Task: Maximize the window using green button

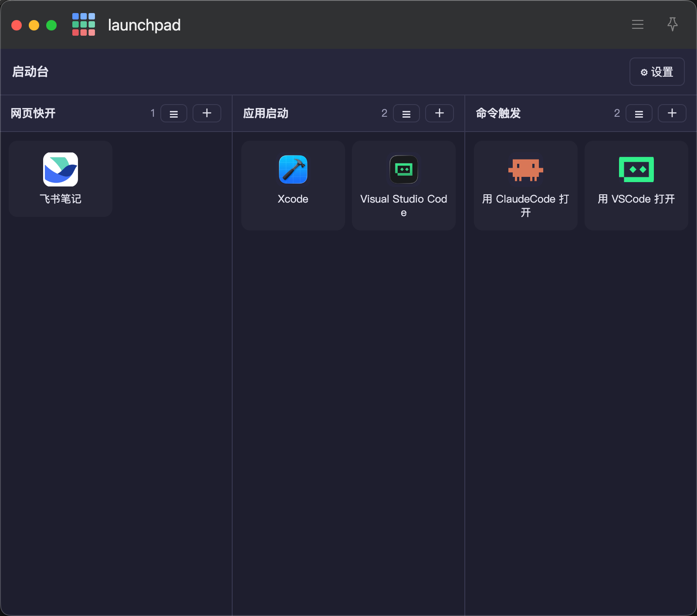Action: (51, 25)
